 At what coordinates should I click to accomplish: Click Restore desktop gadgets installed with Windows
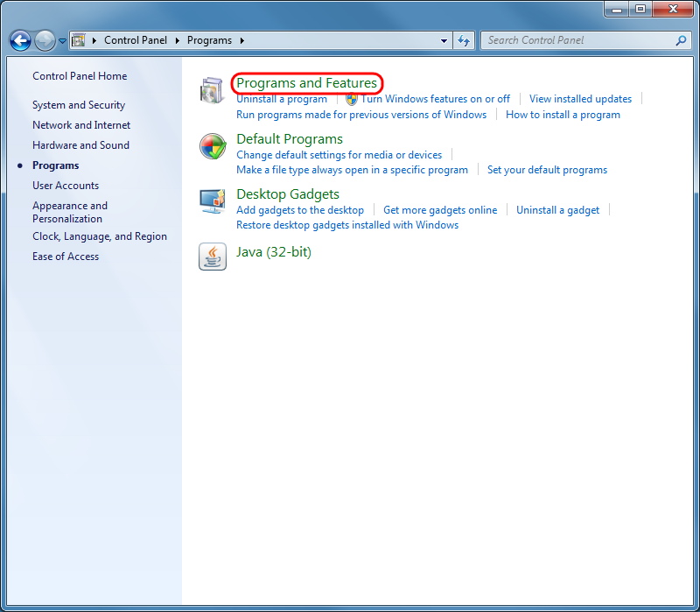[347, 225]
